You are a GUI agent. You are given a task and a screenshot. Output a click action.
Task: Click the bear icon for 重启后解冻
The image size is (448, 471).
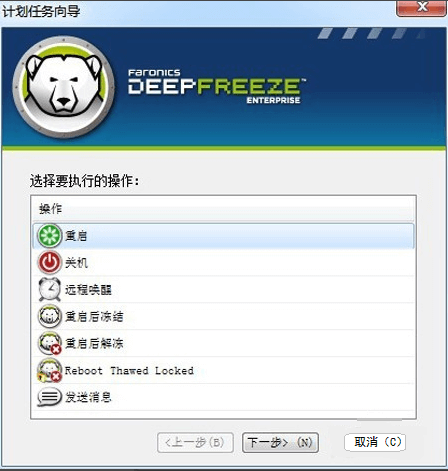(x=49, y=343)
